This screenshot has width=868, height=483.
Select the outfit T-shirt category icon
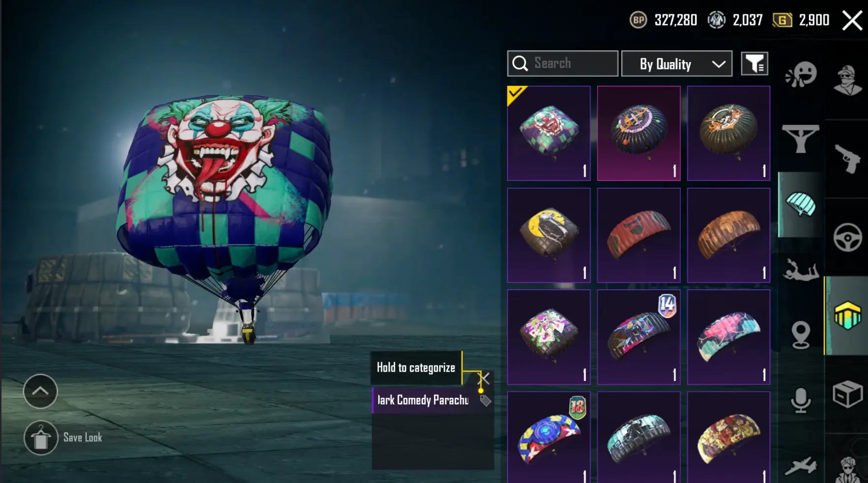point(801,139)
